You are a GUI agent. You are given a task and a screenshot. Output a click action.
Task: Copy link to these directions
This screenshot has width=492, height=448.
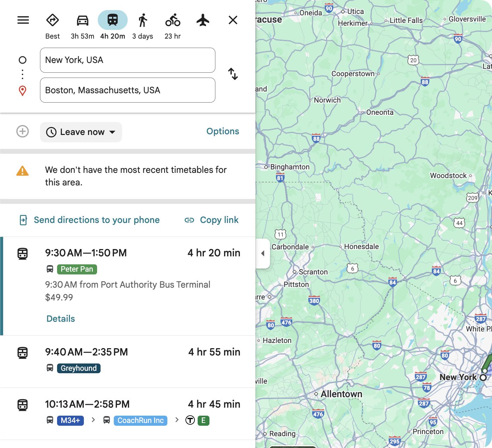(x=212, y=220)
